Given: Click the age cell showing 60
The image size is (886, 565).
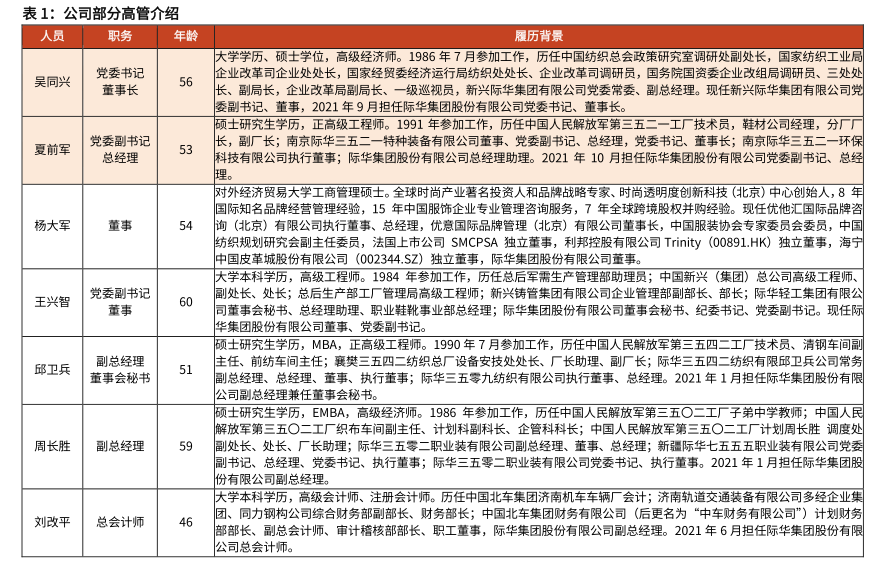Looking at the screenshot, I should coord(186,301).
